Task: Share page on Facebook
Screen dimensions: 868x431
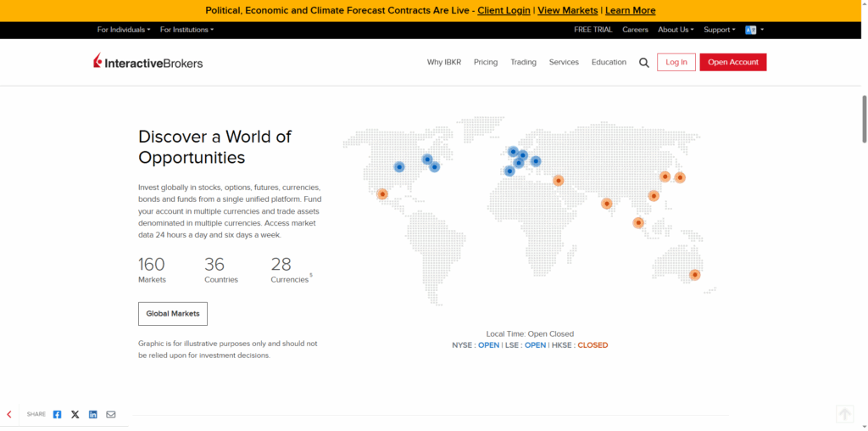Action: tap(57, 414)
